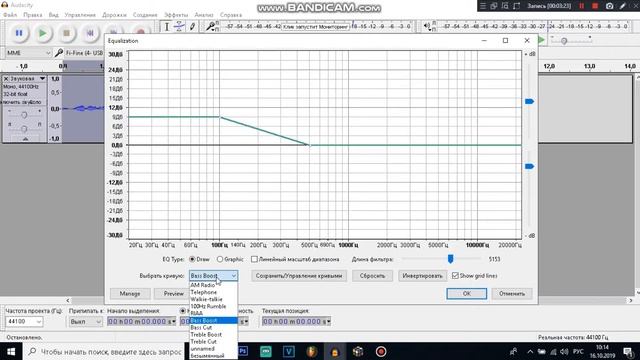Click the Bandicam pencil drawing icon
The height and width of the screenshot is (360, 640).
(623, 6)
